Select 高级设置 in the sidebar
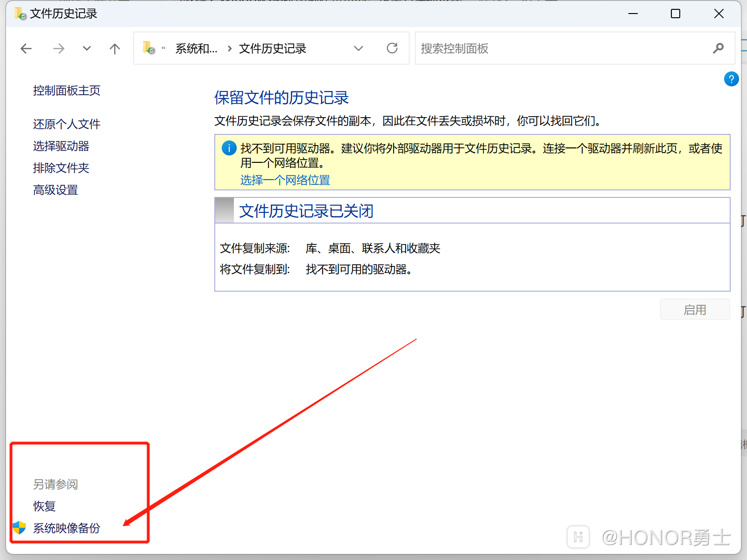 55,190
